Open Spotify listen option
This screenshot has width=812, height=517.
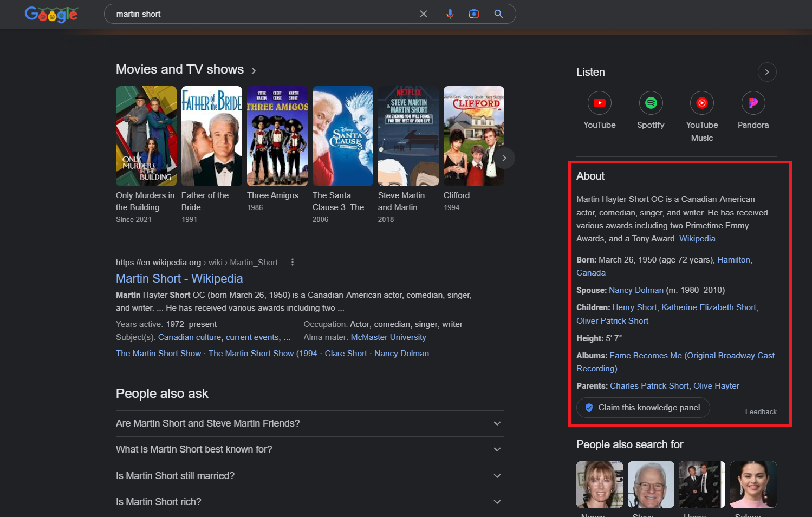pyautogui.click(x=651, y=111)
